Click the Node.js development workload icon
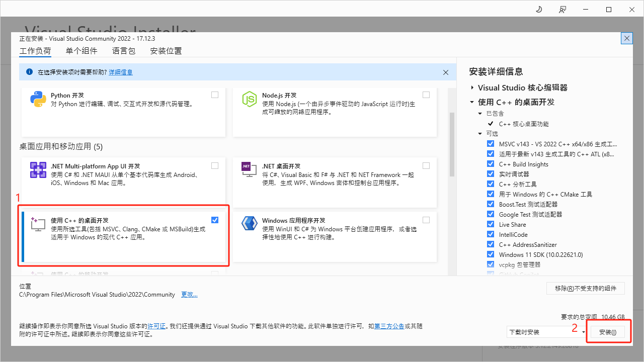The height and width of the screenshot is (362, 644). [250, 100]
